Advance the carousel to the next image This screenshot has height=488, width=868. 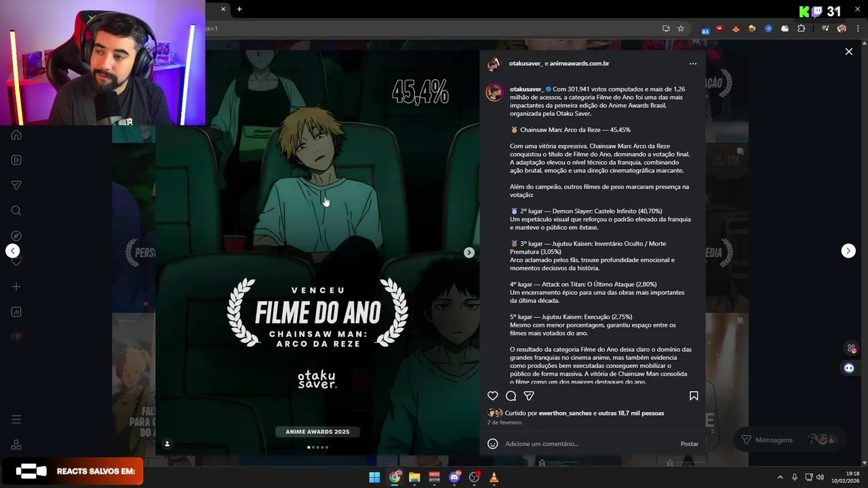[469, 252]
